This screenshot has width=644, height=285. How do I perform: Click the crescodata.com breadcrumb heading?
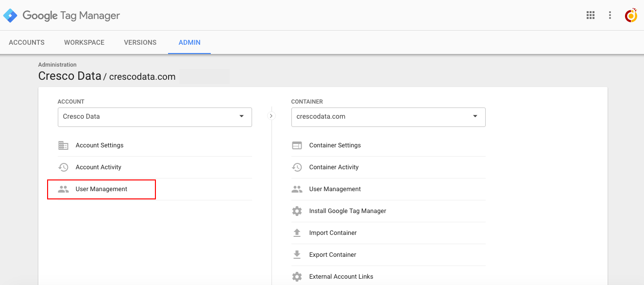point(142,77)
